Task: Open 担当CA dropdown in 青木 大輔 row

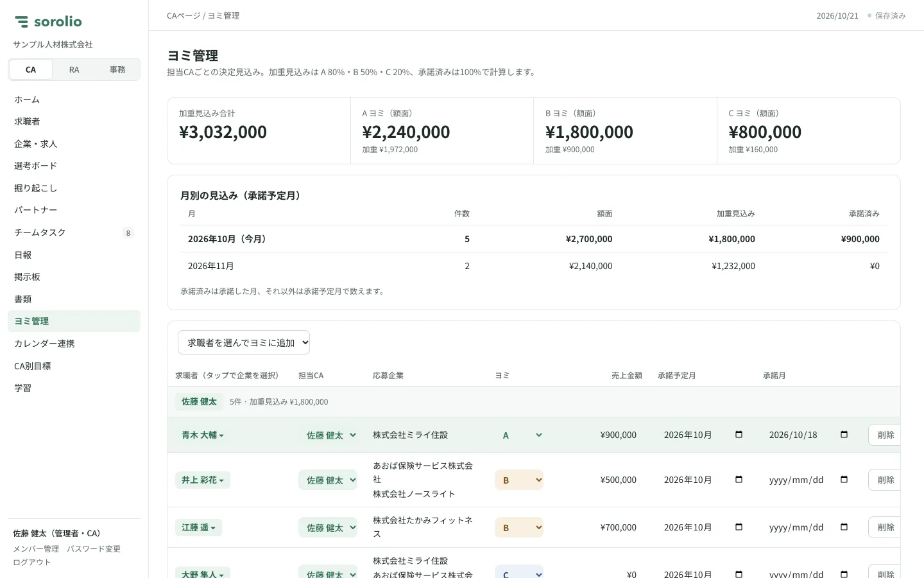Action: coord(328,435)
